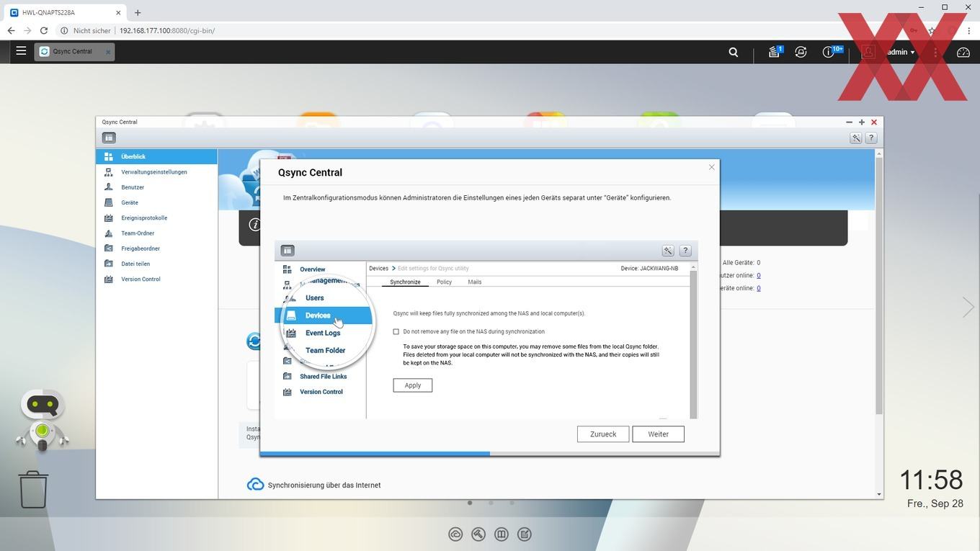Viewport: 980px width, 551px height.
Task: Click the fourth bottom desktop shortcut icon
Action: (x=525, y=534)
